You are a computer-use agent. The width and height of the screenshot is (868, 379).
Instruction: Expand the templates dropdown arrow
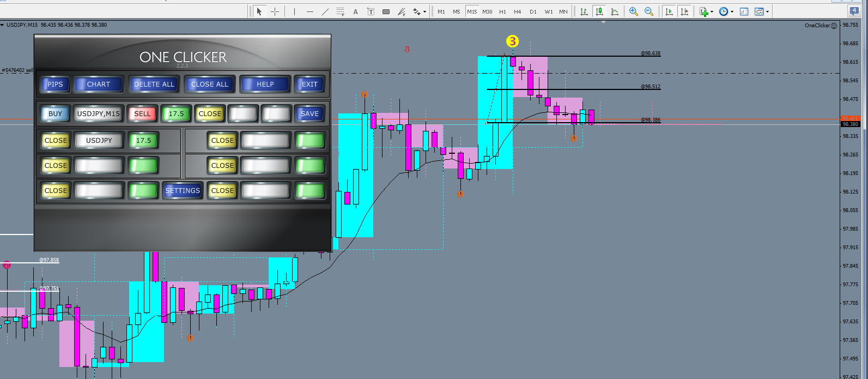(x=767, y=11)
